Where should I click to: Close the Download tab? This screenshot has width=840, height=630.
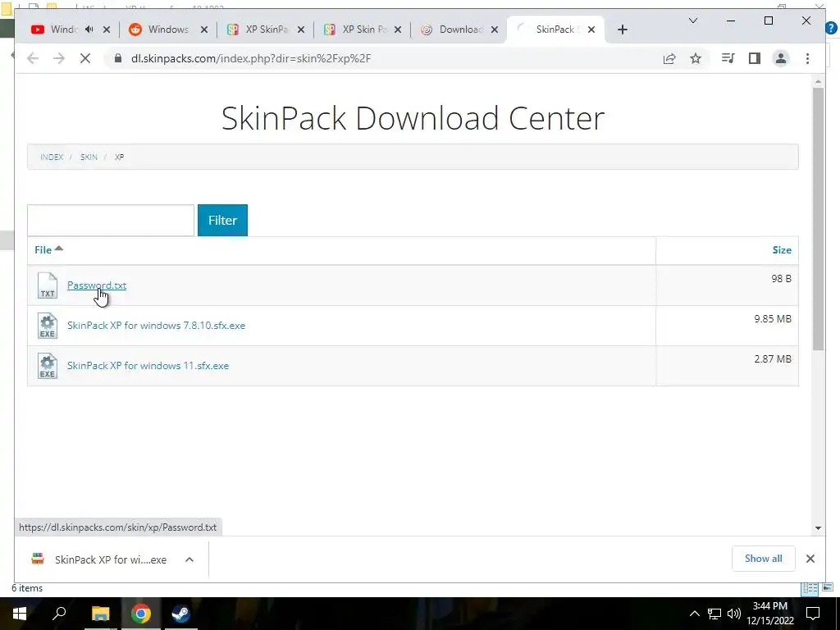point(495,30)
